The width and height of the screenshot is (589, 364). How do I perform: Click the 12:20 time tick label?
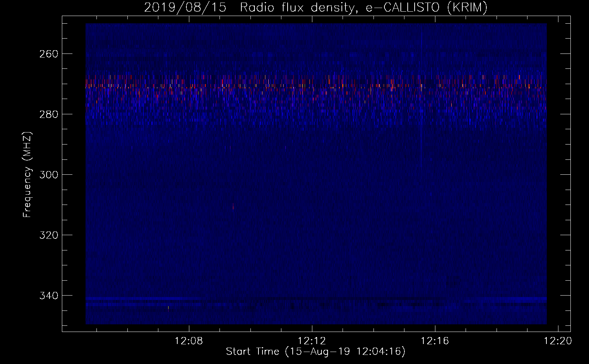(x=558, y=341)
